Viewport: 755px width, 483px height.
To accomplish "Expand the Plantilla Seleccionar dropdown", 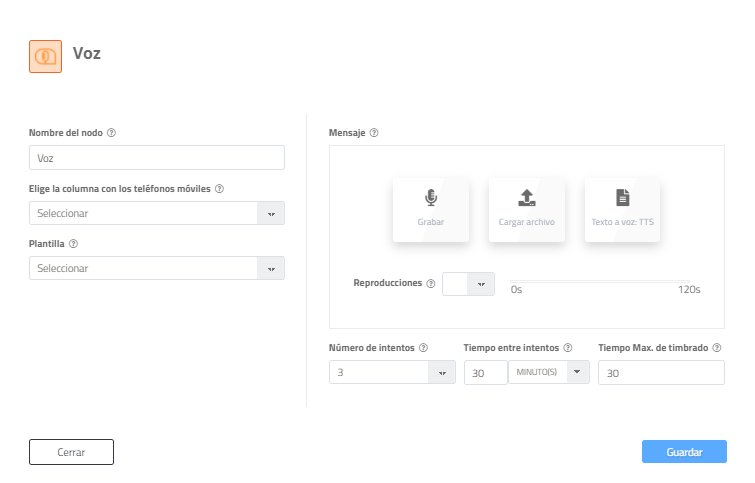I will click(271, 268).
